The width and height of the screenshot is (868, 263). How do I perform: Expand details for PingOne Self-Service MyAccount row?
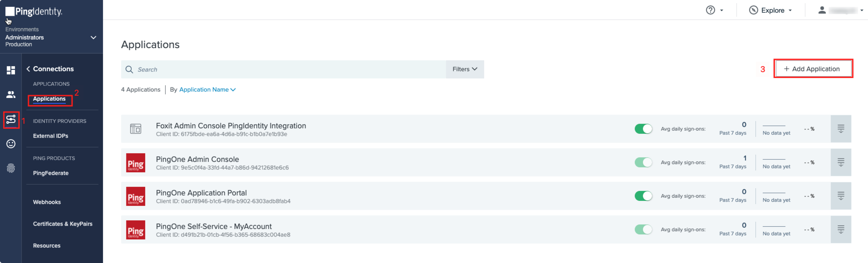841,229
